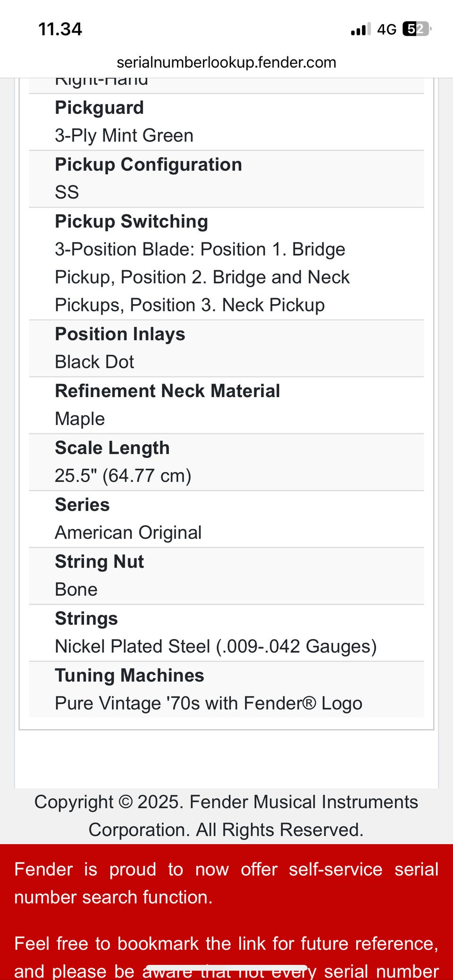This screenshot has height=980, width=453.
Task: Select the 3-Position Blade description text
Action: coord(202,277)
